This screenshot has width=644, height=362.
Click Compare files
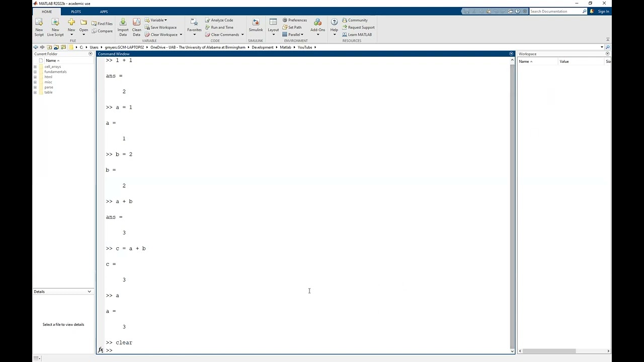click(x=102, y=31)
